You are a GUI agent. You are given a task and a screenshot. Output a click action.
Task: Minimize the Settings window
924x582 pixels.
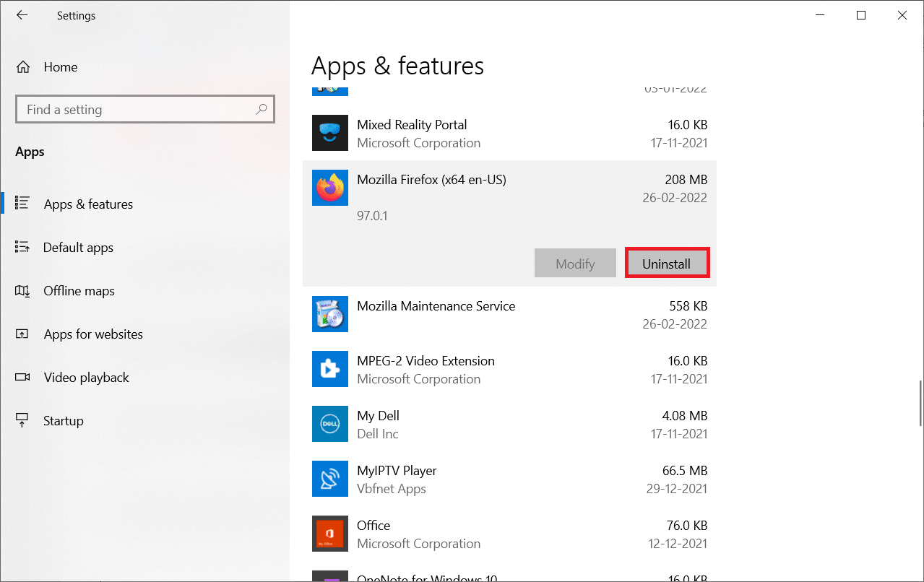click(819, 15)
